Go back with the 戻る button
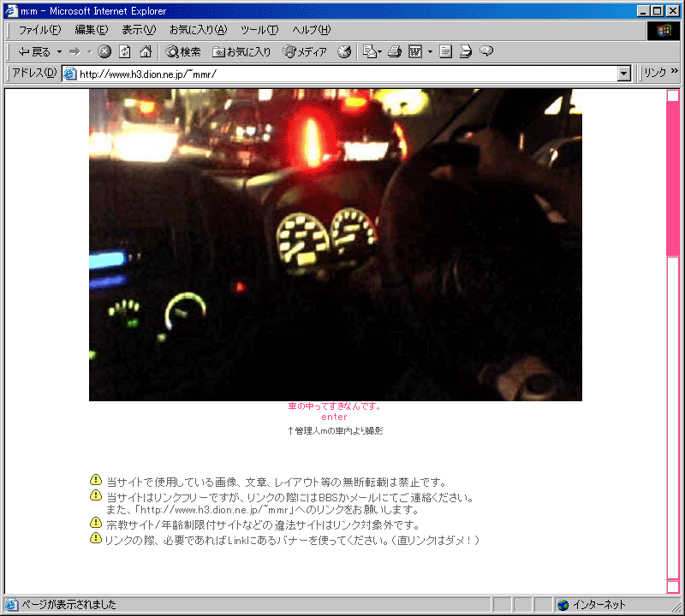This screenshot has height=616, width=685. point(34,52)
